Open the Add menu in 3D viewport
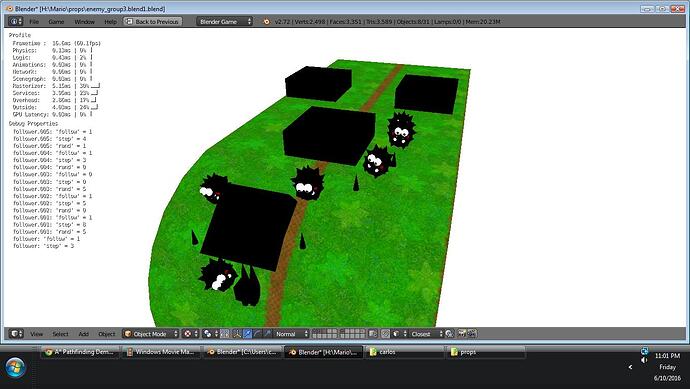The image size is (690, 389). click(x=84, y=334)
